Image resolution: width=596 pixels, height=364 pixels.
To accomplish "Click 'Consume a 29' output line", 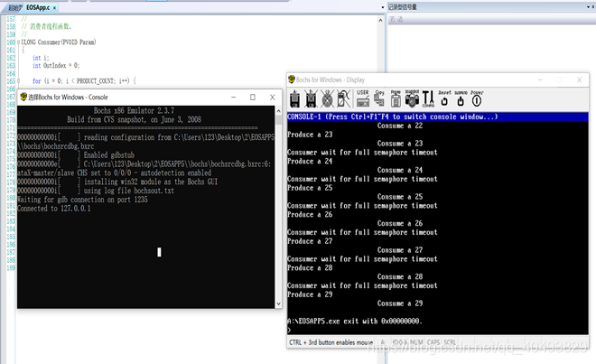I will [x=400, y=303].
